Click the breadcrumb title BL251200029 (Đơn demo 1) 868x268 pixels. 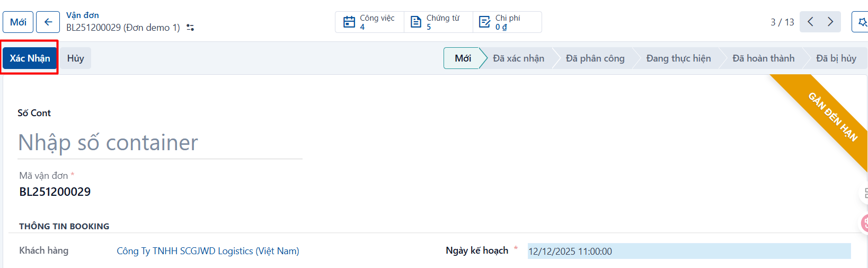coord(123,28)
